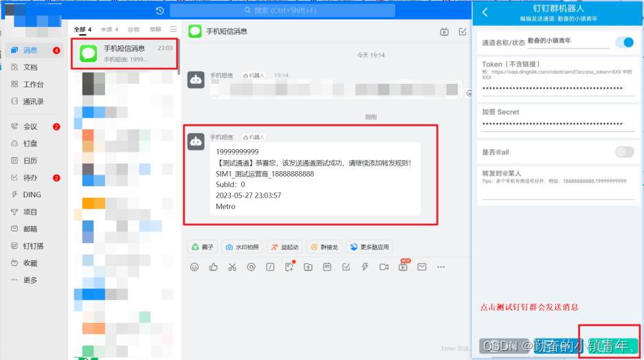Open the 圈子 quick app
Image resolution: width=644 pixels, height=360 pixels.
click(203, 247)
